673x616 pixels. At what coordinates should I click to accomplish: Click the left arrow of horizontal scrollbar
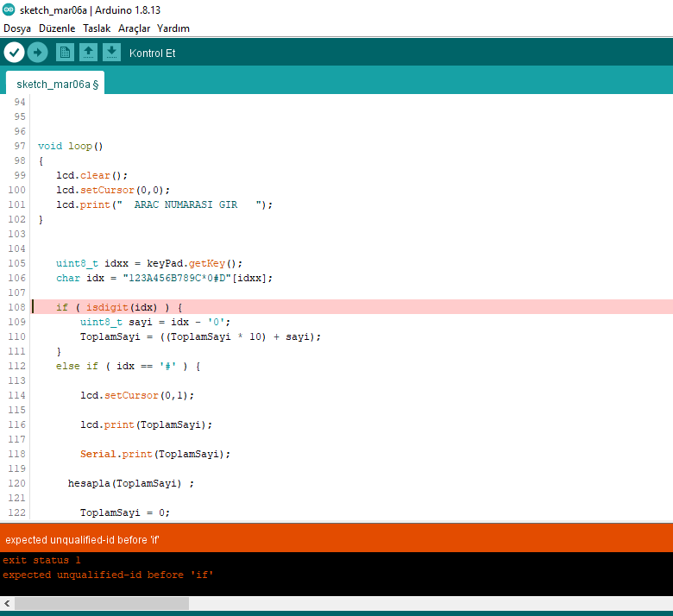tap(7, 603)
